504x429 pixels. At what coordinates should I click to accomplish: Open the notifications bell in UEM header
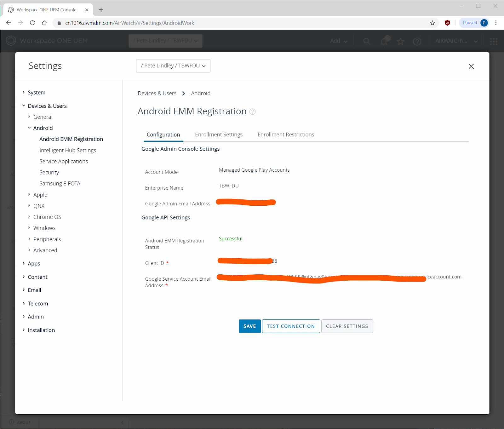point(384,41)
